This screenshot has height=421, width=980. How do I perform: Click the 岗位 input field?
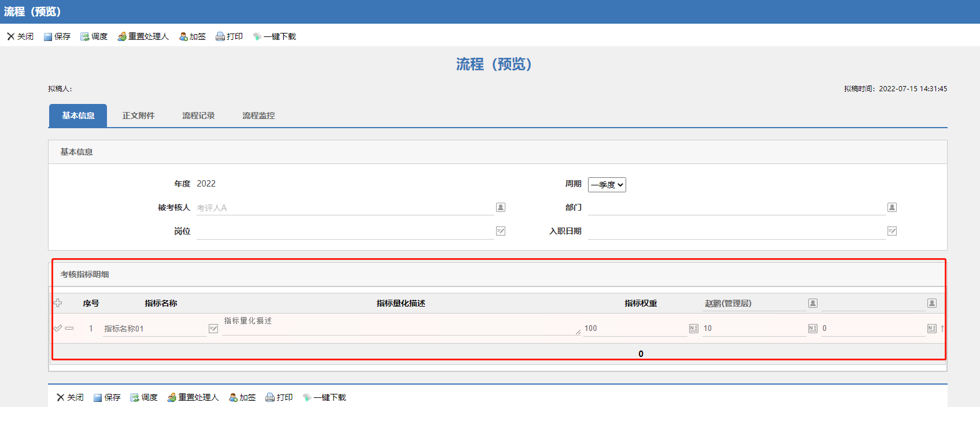point(345,232)
